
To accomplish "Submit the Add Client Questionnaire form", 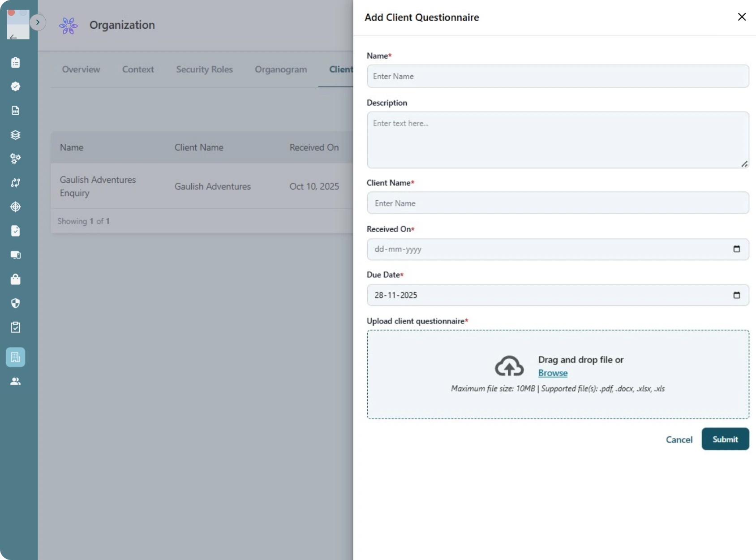I will (725, 439).
